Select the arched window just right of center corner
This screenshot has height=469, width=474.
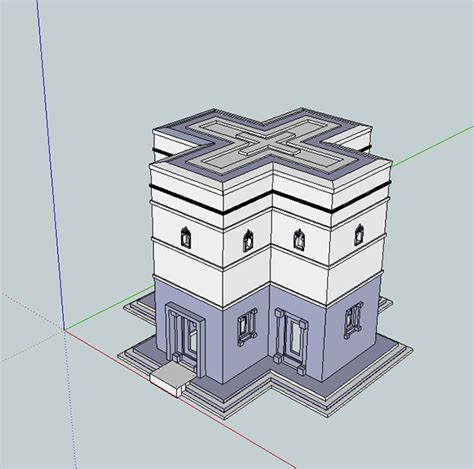(x=299, y=239)
